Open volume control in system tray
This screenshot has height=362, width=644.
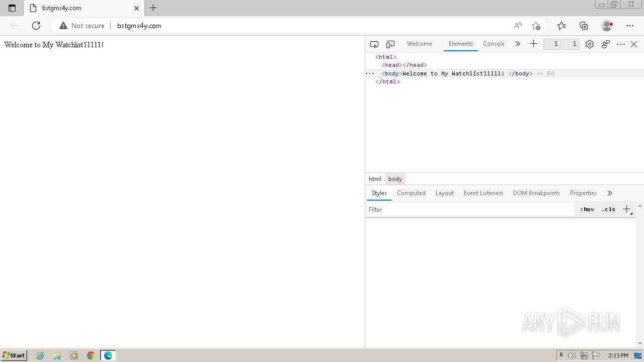point(572,355)
